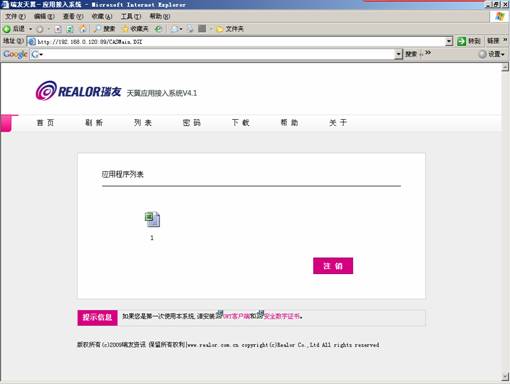Open the 查看 (View) menu

tap(73, 16)
